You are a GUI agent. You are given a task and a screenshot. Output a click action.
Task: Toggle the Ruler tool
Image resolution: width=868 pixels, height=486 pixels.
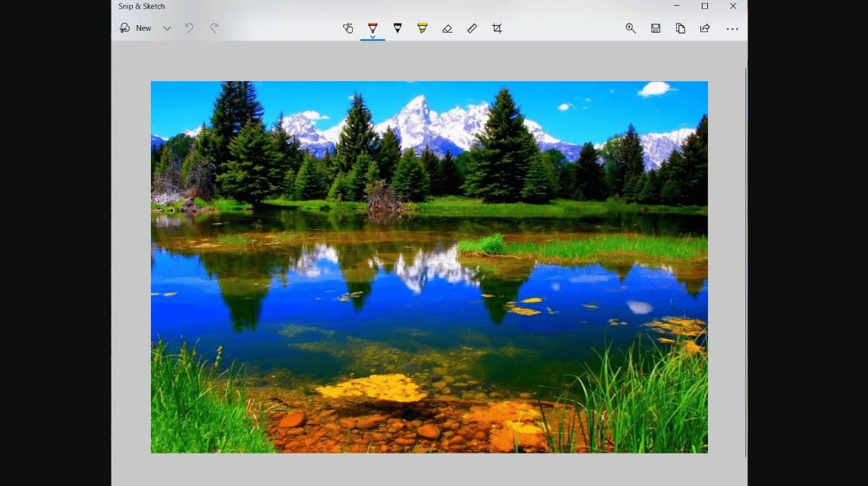coord(472,28)
